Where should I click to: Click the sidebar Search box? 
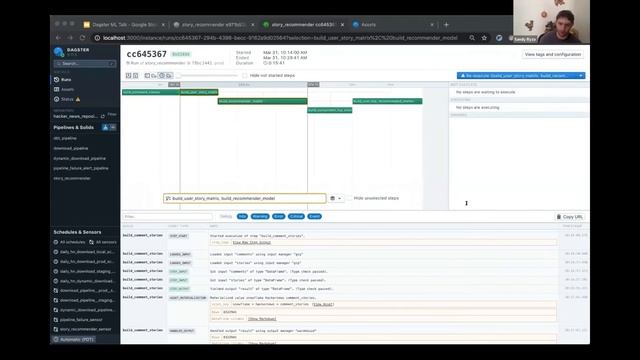(x=84, y=64)
